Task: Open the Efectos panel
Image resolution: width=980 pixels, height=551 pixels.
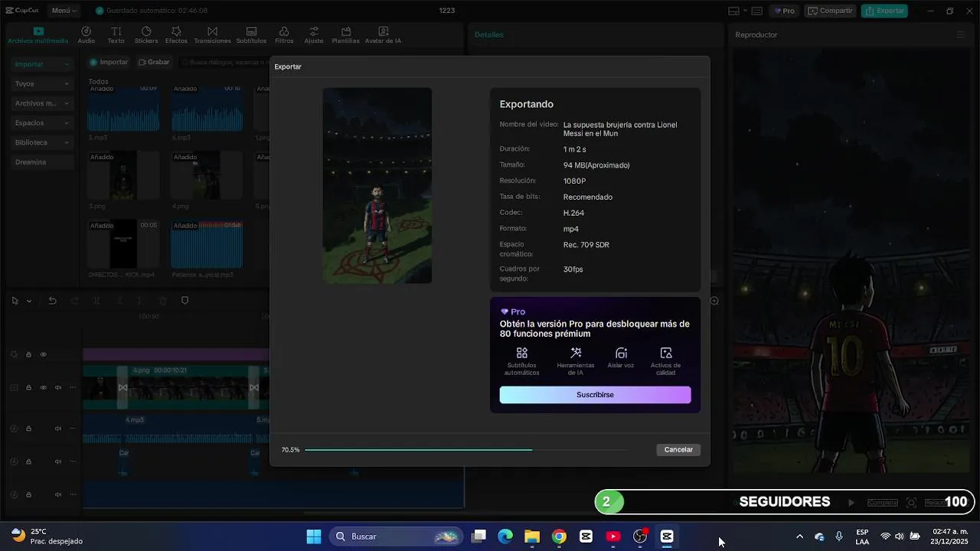Action: pos(176,35)
